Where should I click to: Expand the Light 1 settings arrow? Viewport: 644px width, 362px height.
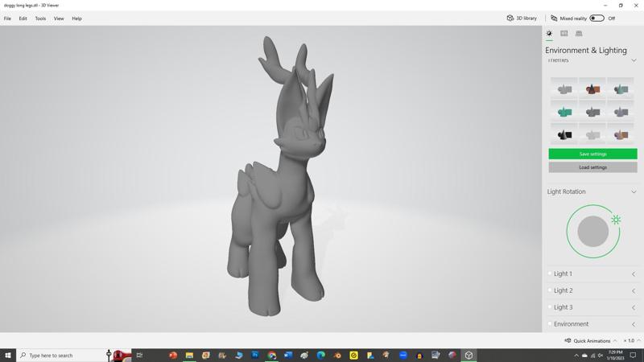[x=634, y=274]
